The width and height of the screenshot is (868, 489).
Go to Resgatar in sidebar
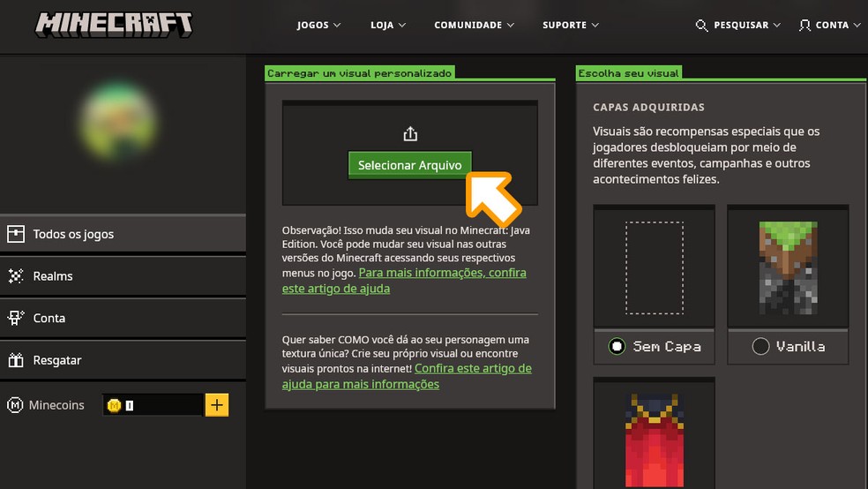click(123, 360)
